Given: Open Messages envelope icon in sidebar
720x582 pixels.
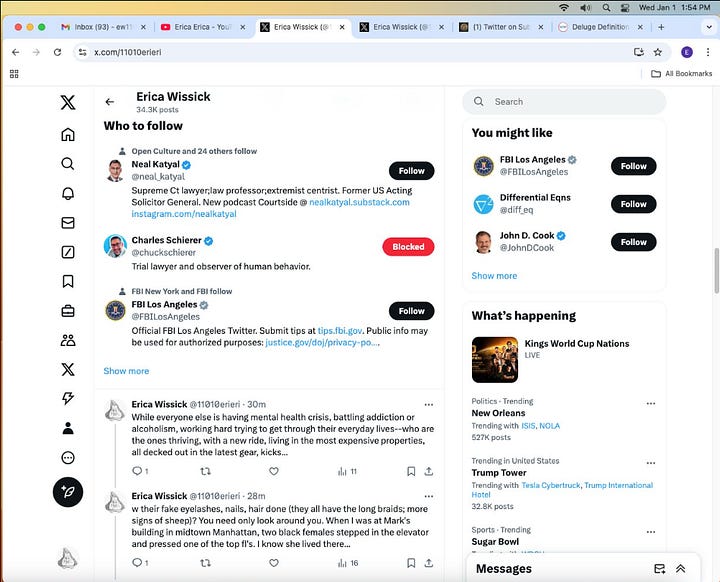Looking at the screenshot, I should click(x=68, y=223).
